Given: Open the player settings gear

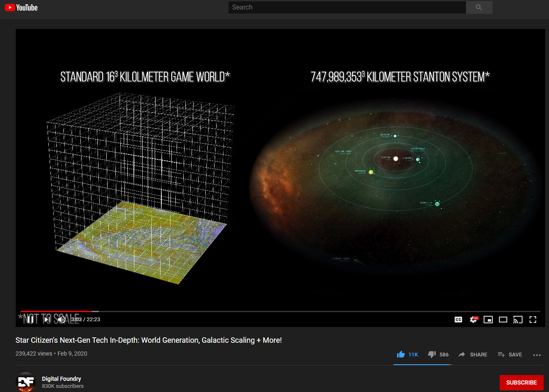Looking at the screenshot, I should point(474,320).
